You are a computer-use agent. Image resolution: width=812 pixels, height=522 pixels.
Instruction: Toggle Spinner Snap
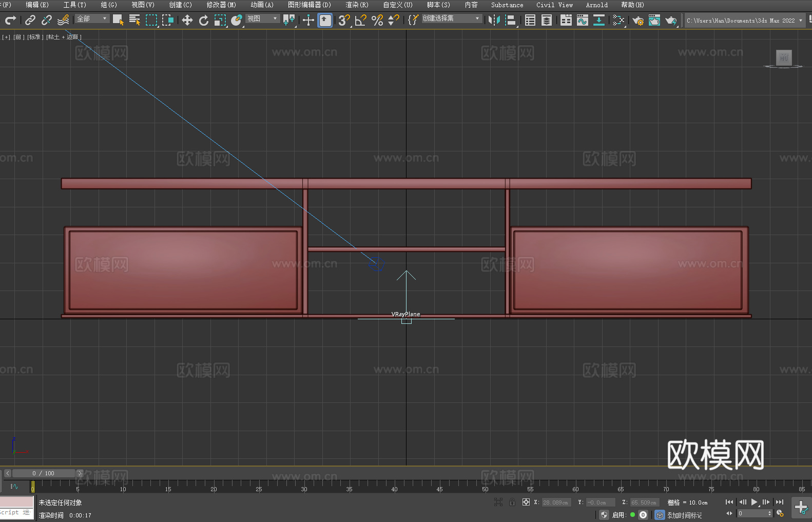pyautogui.click(x=394, y=20)
